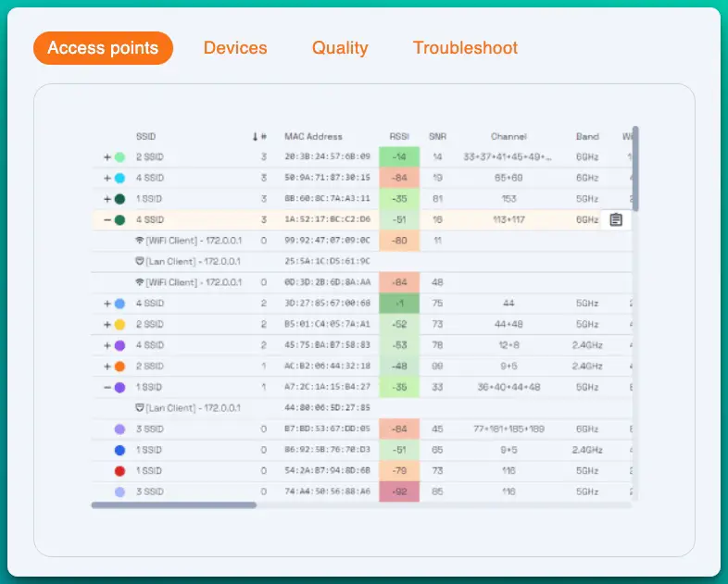Sort by the # column arrow
The height and width of the screenshot is (584, 728).
(x=255, y=136)
